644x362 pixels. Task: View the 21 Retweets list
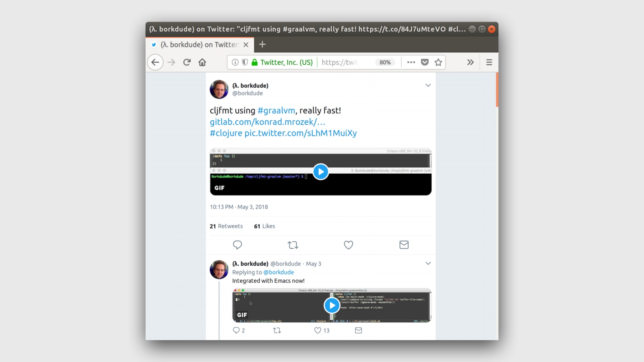coord(226,226)
